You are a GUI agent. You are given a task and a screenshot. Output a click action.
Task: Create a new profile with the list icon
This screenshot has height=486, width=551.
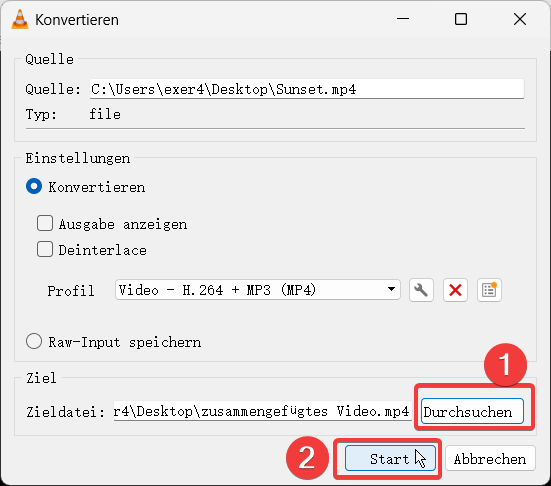(489, 290)
